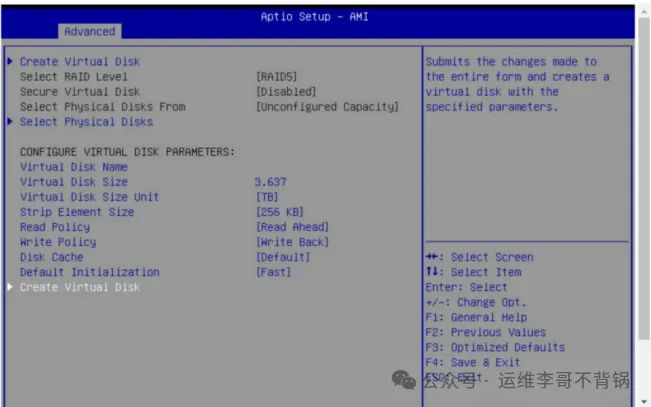The width and height of the screenshot is (651, 407).
Task: Click the Aptio Setup - AMI title
Action: pyautogui.click(x=314, y=17)
